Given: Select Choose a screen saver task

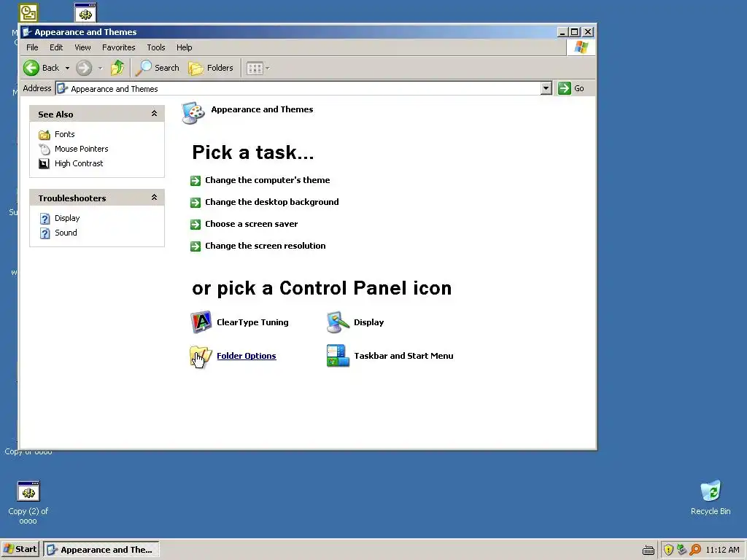Looking at the screenshot, I should [252, 224].
